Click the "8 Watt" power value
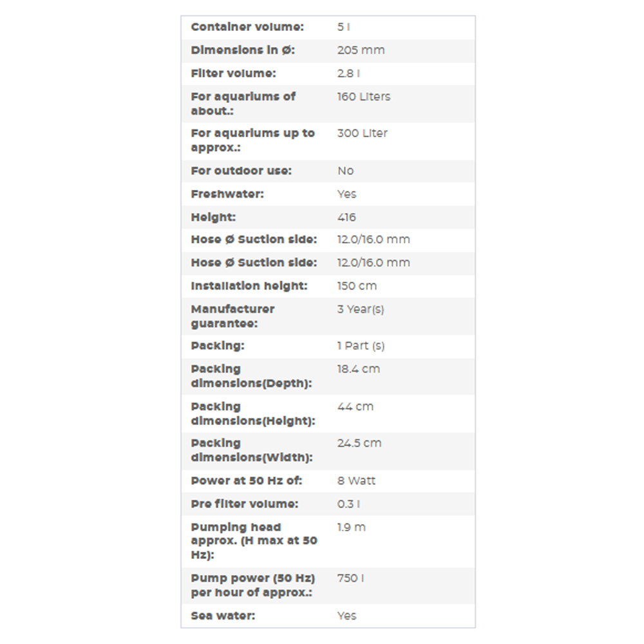The width and height of the screenshot is (644, 644). pyautogui.click(x=356, y=480)
